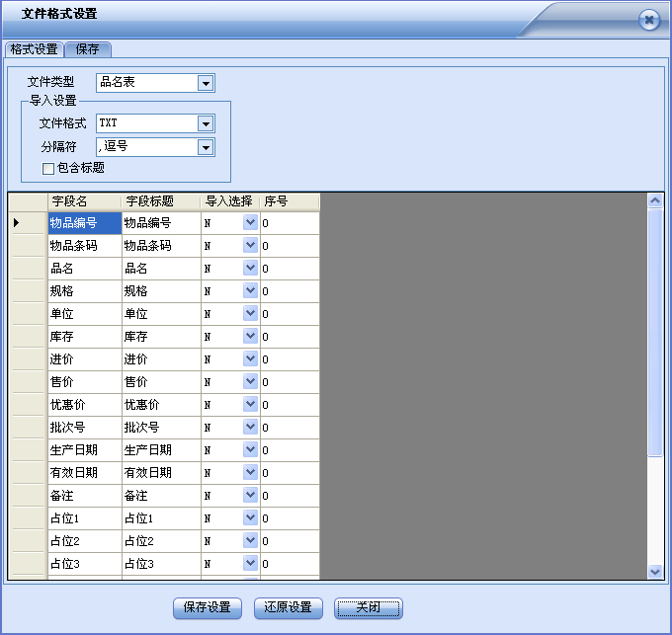Click the 还原设置 button

click(x=288, y=608)
